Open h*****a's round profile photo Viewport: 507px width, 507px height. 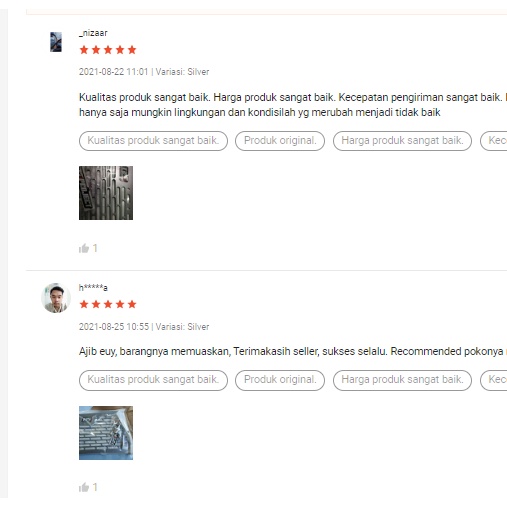(x=56, y=298)
